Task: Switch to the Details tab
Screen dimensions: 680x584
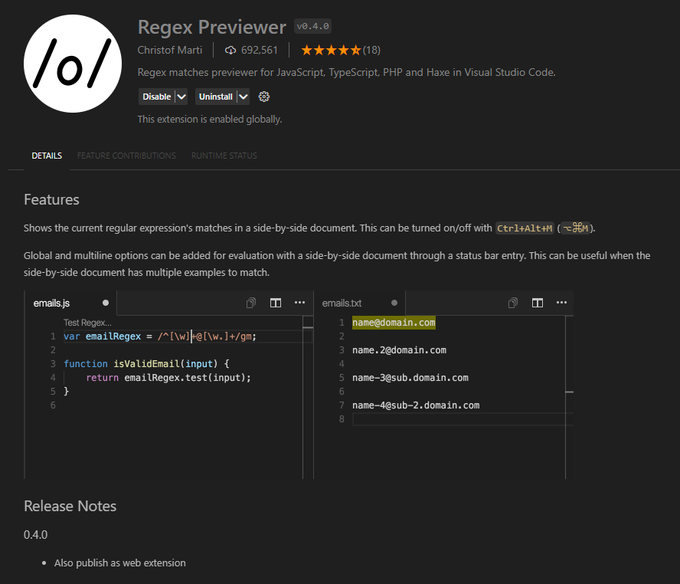Action: point(47,156)
